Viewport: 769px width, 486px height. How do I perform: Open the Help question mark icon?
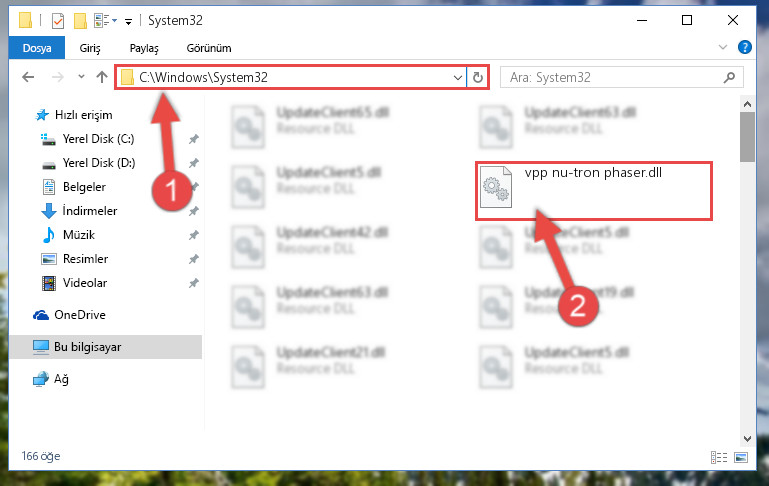click(x=744, y=47)
